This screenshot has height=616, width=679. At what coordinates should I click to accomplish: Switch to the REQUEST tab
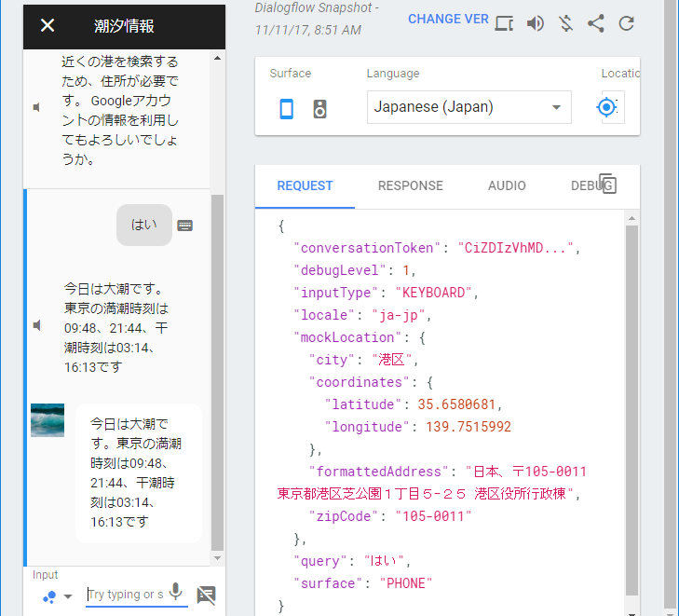click(x=305, y=185)
